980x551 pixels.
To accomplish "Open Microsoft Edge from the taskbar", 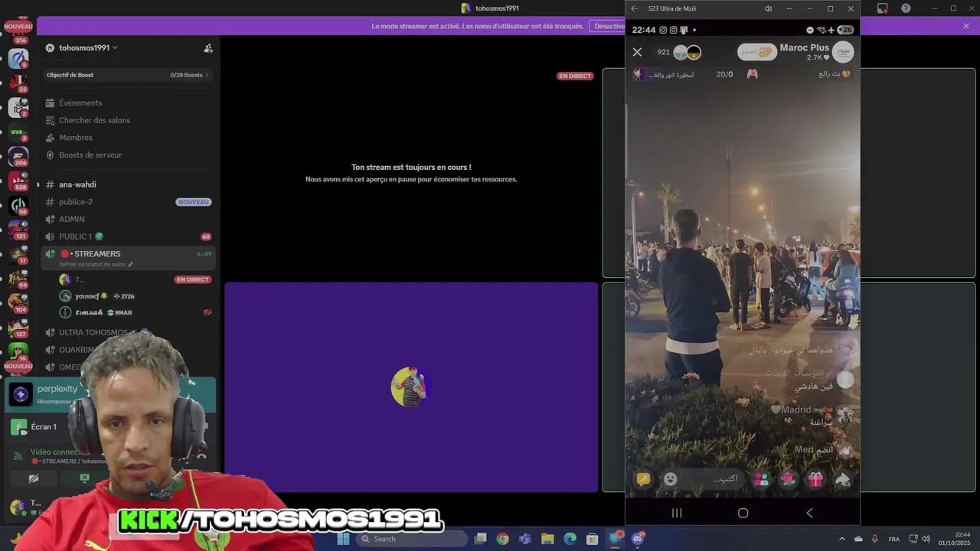I will [570, 539].
